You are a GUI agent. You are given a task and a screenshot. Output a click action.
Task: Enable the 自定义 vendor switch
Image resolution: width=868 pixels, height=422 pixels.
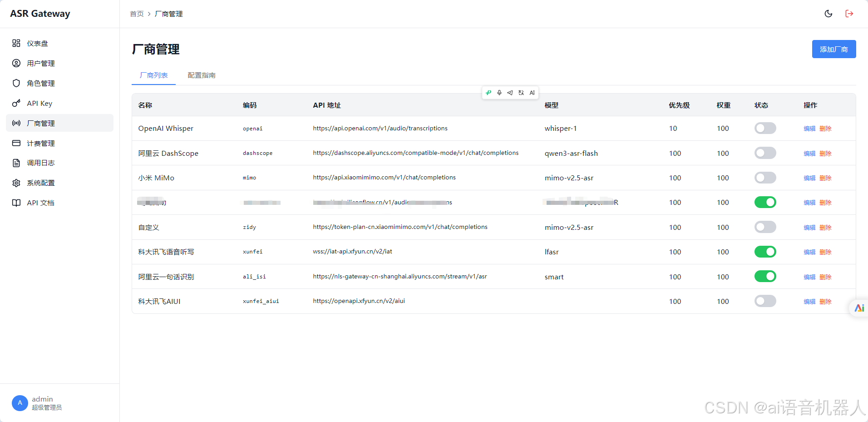pyautogui.click(x=765, y=227)
